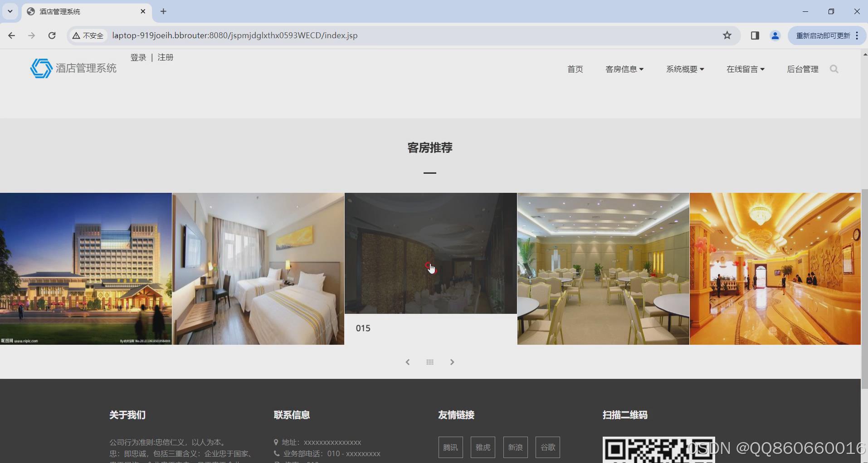Open the browser profile icon
The width and height of the screenshot is (868, 463).
(x=775, y=35)
